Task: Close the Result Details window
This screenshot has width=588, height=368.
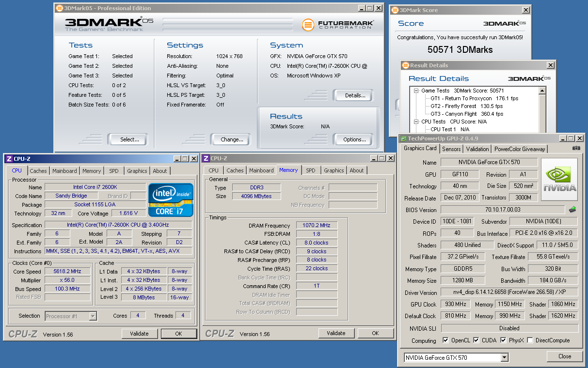Action: tap(551, 65)
